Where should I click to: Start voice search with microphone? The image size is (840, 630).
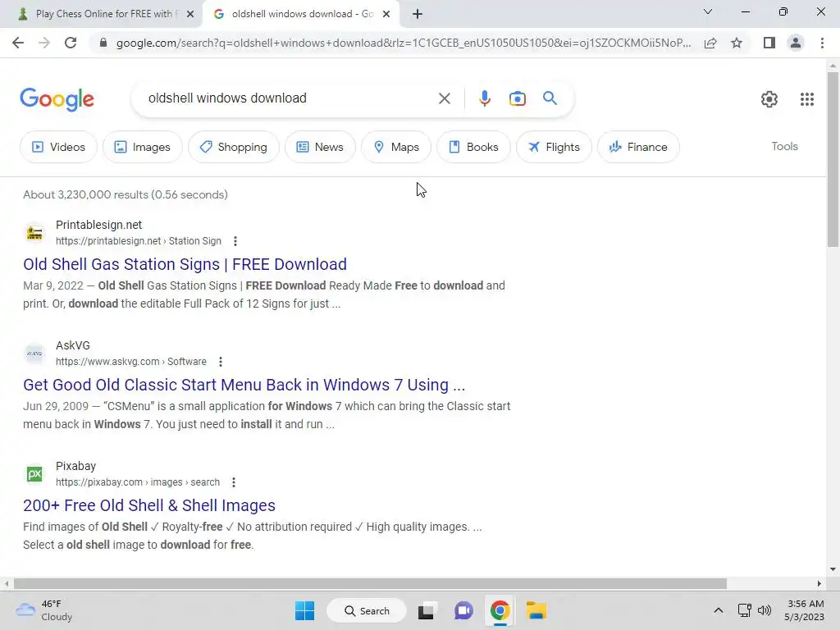(484, 98)
